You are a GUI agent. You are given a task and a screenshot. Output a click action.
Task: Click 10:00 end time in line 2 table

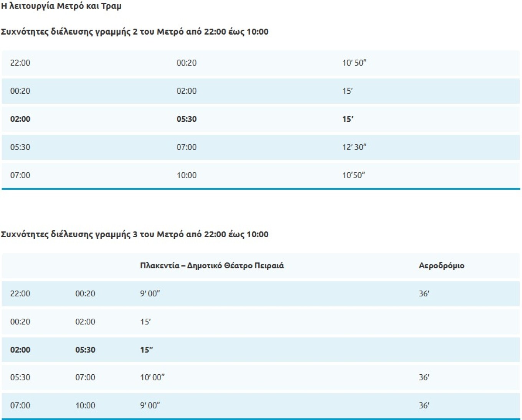[187, 175]
